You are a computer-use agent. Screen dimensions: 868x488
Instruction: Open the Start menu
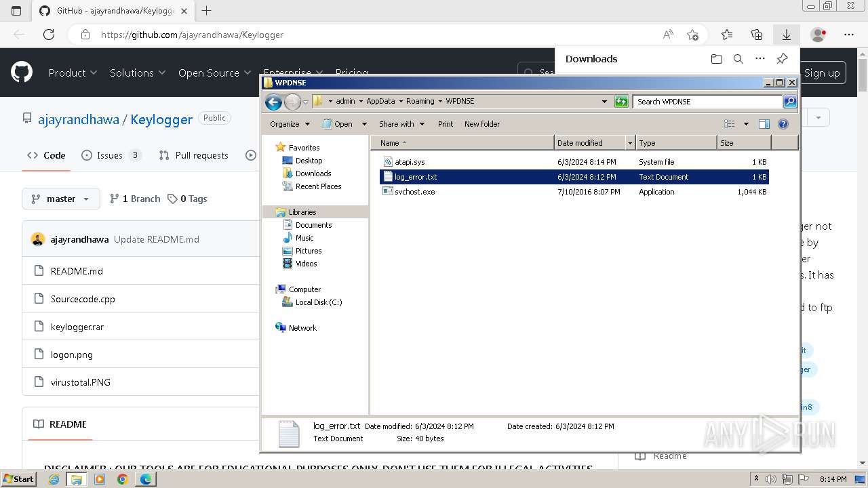(19, 479)
